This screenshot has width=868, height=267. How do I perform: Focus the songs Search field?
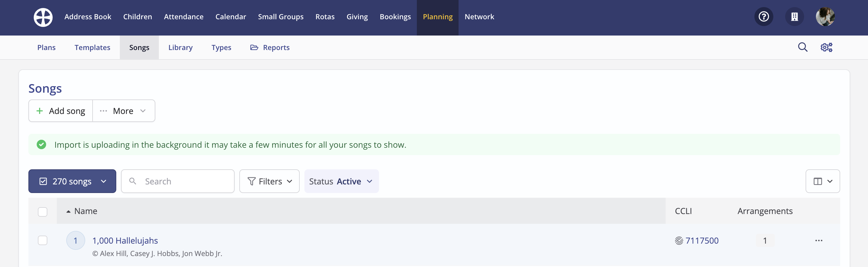click(178, 181)
